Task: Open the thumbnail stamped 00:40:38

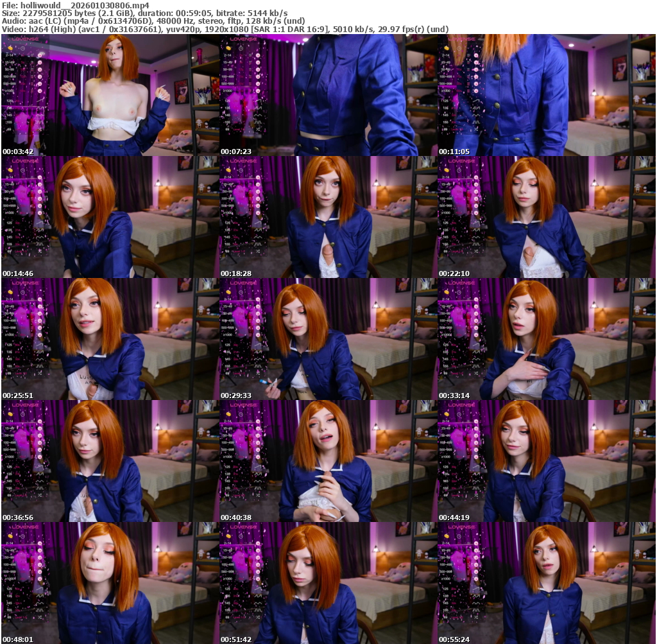Action: pyautogui.click(x=328, y=461)
